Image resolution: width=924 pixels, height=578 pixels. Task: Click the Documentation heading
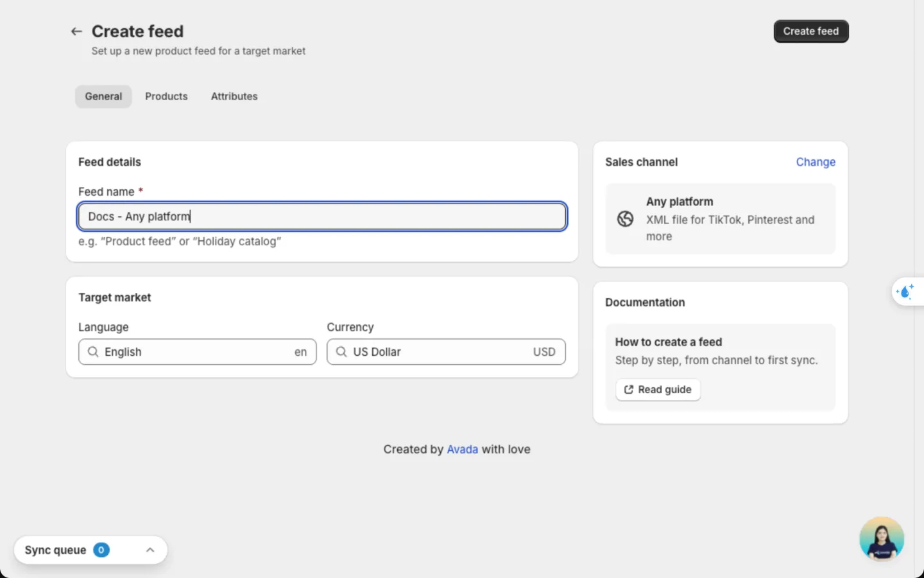(x=645, y=302)
